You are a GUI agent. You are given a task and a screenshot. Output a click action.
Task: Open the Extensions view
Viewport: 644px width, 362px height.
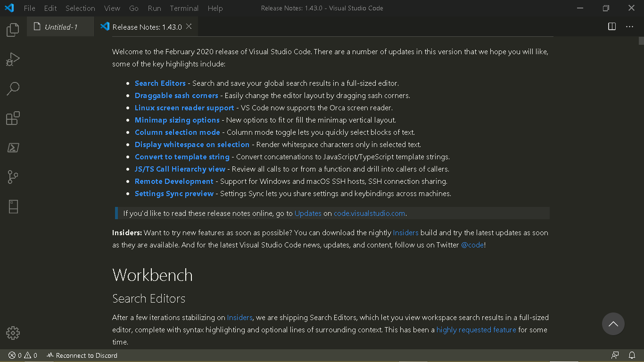pos(13,118)
